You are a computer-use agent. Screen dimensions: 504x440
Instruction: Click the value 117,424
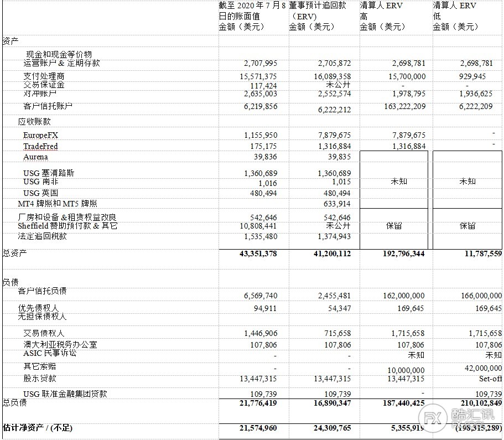coord(263,86)
